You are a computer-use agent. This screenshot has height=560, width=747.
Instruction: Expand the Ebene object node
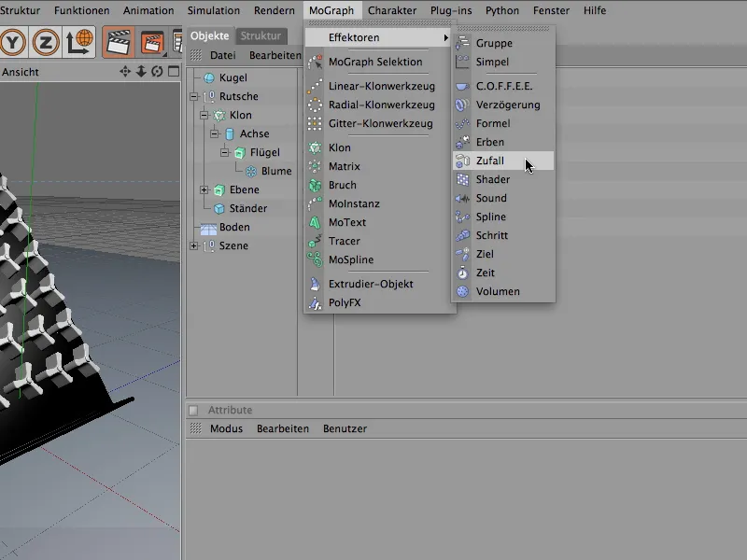point(204,190)
